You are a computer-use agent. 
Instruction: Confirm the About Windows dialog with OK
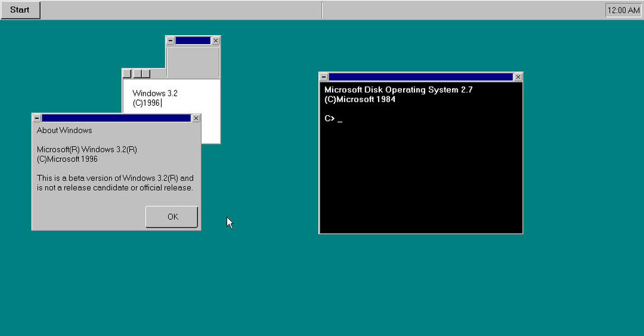[172, 216]
